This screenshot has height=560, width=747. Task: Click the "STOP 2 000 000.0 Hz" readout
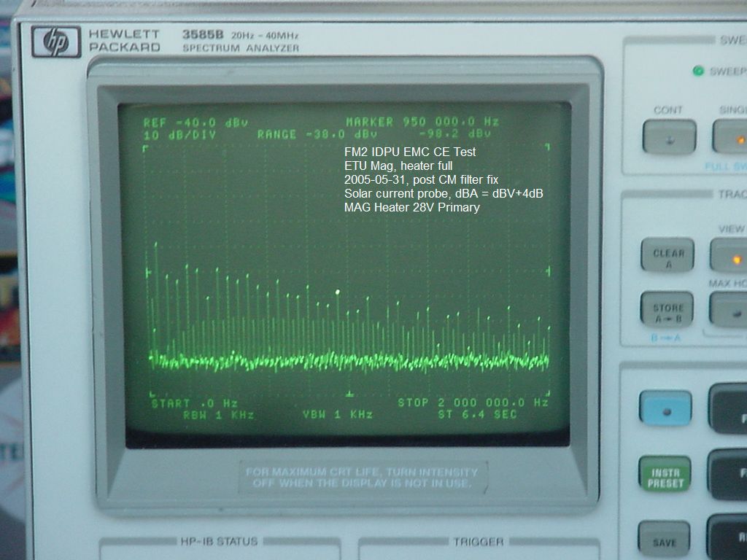pyautogui.click(x=473, y=402)
